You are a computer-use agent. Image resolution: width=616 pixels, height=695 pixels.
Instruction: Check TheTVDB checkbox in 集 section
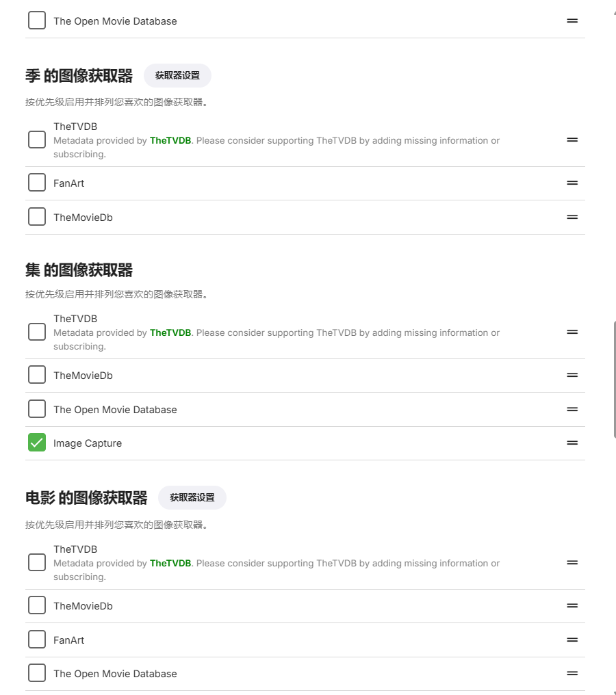pos(37,332)
